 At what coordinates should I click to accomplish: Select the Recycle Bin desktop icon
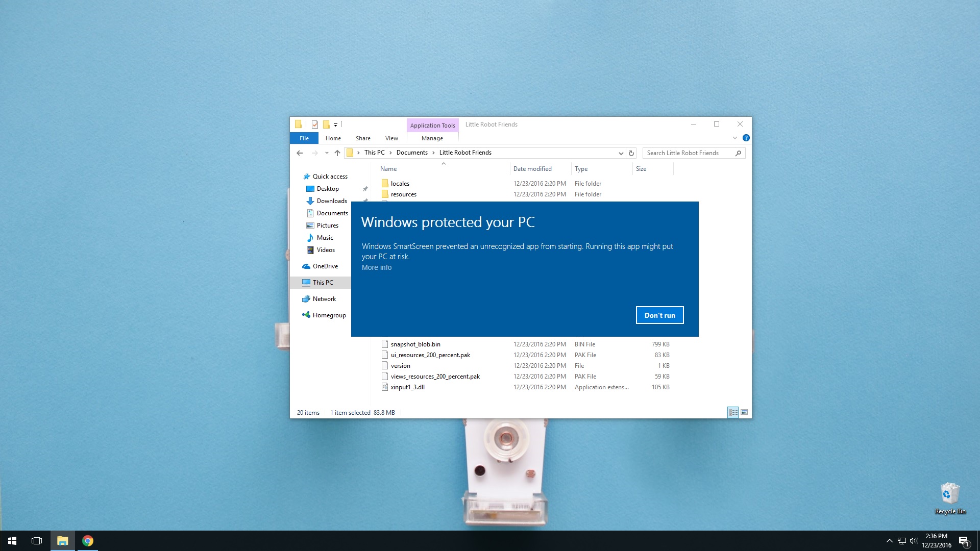[x=950, y=499]
